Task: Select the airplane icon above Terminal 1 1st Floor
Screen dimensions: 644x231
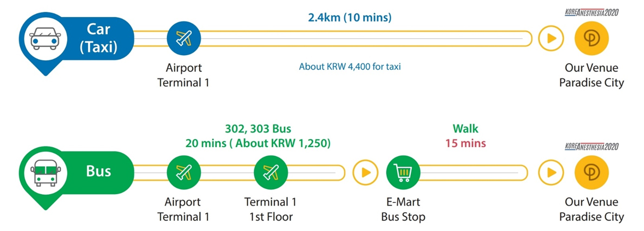Action: (271, 172)
